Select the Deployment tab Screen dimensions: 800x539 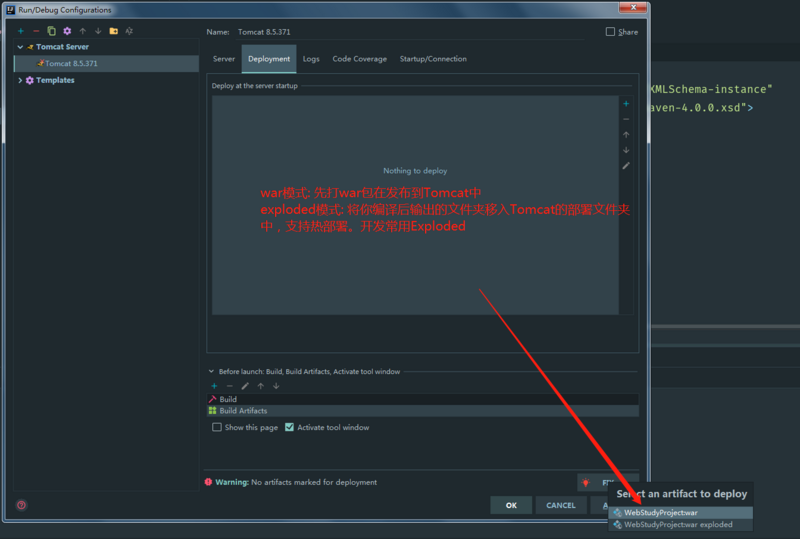(269, 59)
